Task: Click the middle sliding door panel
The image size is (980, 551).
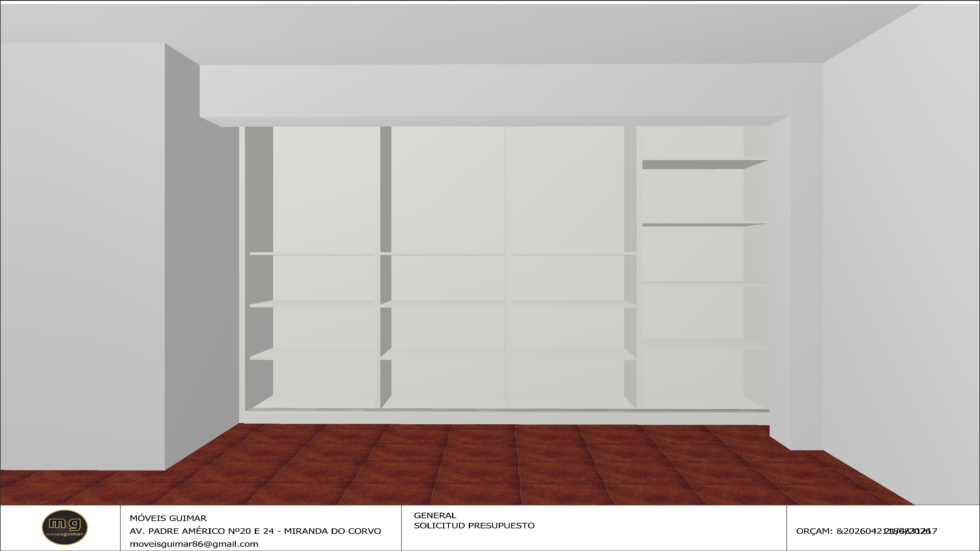Action: point(448,190)
